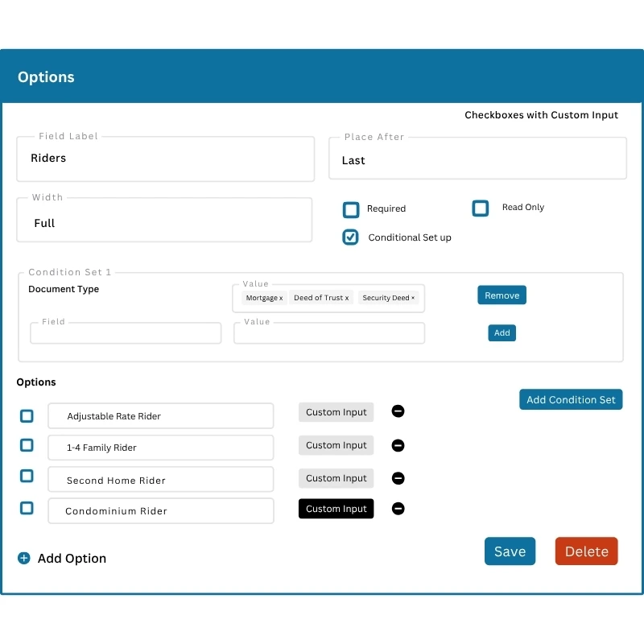This screenshot has height=644, width=644.
Task: Select the Condominium Rider checkbox
Action: [27, 508]
